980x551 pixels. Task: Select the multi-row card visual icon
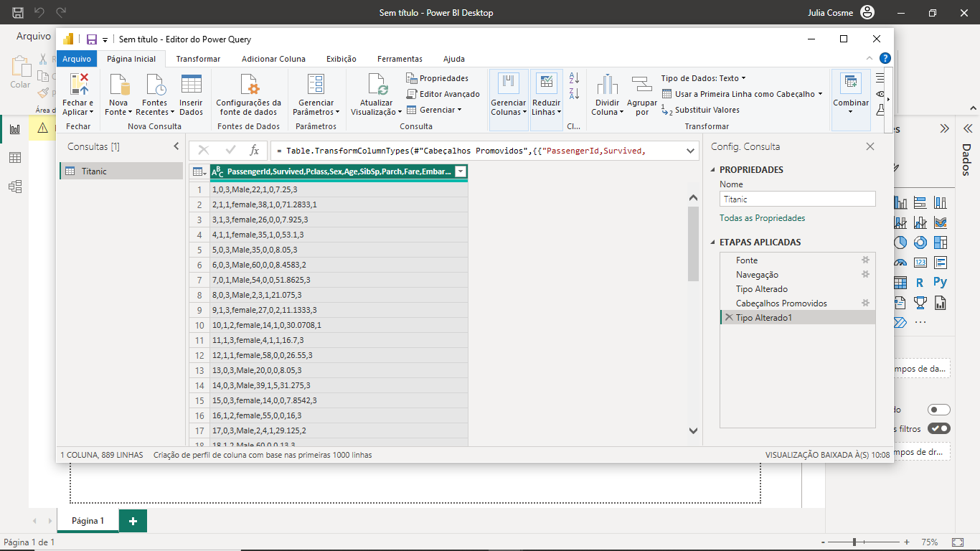tap(940, 263)
